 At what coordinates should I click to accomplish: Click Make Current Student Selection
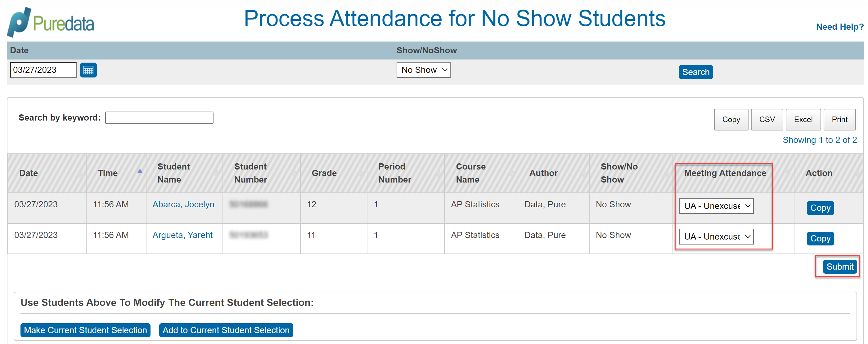coord(85,330)
